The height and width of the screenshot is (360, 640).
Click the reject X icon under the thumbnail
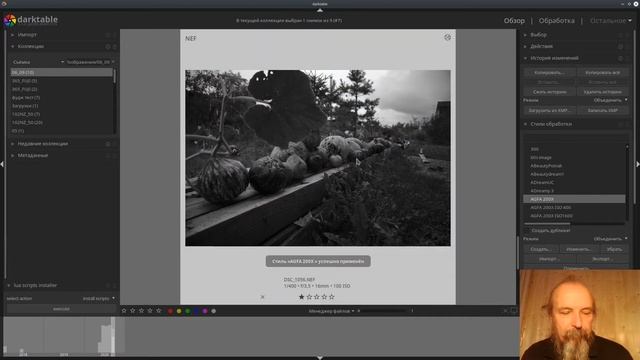(x=262, y=297)
